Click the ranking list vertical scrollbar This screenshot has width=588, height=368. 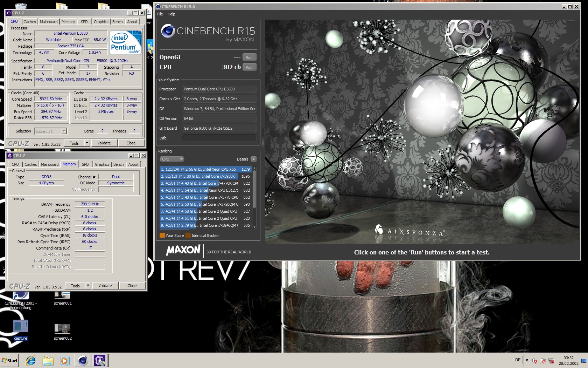coord(254,198)
